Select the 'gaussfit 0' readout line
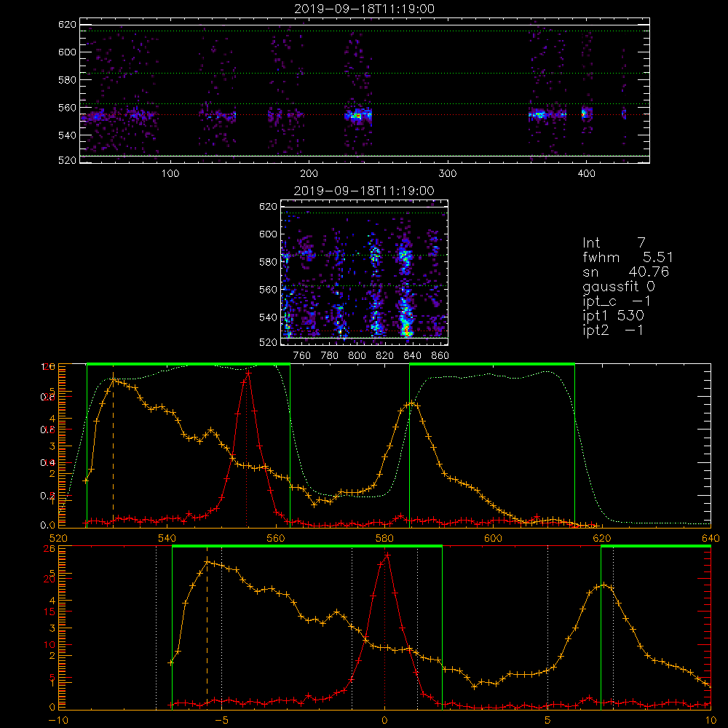This screenshot has width=728, height=728. click(618, 286)
